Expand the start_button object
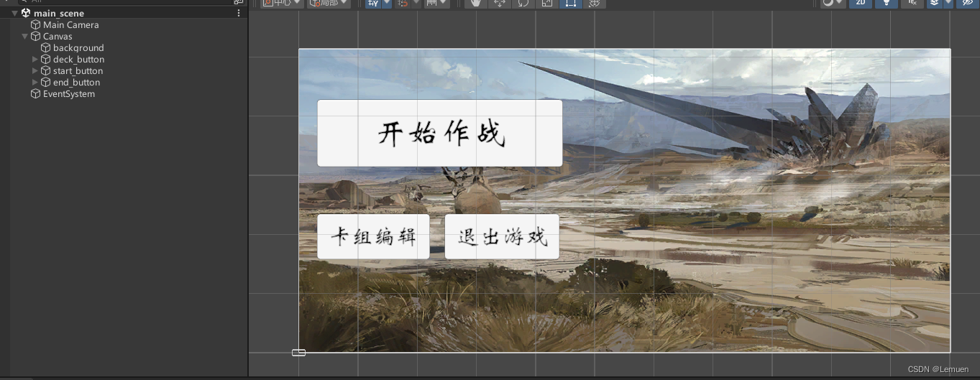Viewport: 980px width, 380px height. coord(35,71)
